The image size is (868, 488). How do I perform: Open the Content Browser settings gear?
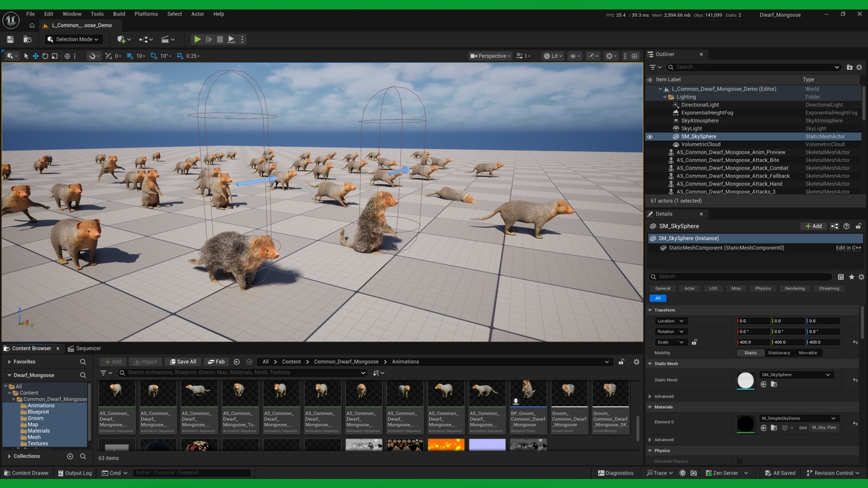[636, 362]
